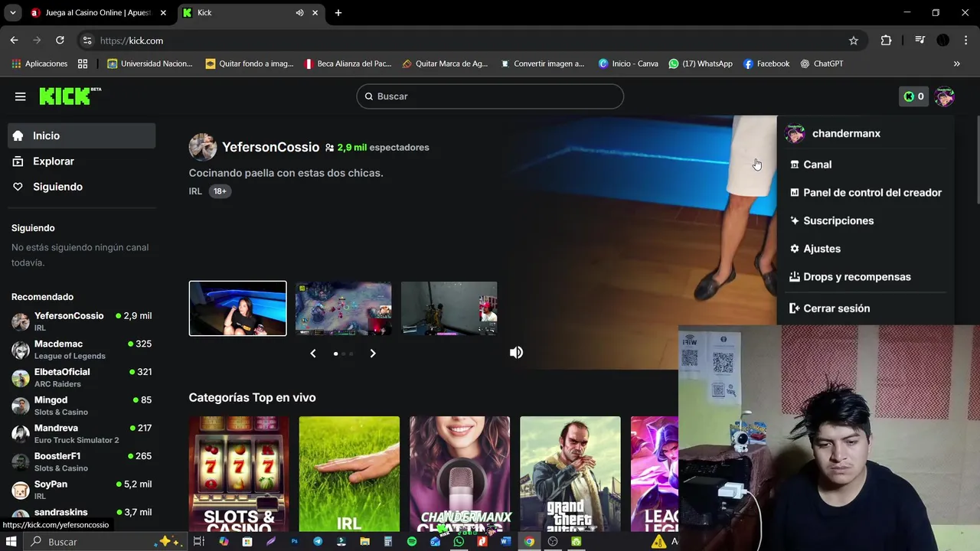Click chandermanx username in user menu
Screen dimensions: 980x551
(846, 133)
